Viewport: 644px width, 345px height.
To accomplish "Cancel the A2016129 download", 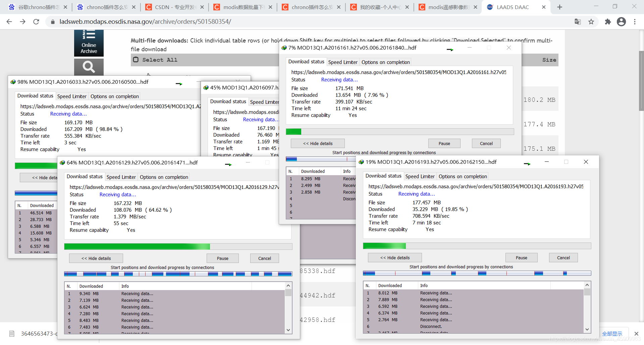I will tap(264, 258).
